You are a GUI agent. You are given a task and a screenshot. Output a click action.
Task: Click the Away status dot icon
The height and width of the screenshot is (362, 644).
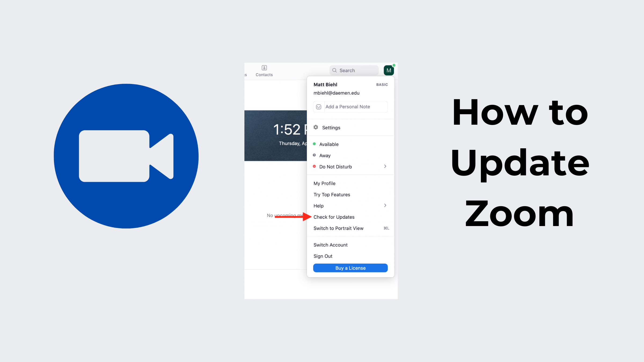(x=314, y=155)
